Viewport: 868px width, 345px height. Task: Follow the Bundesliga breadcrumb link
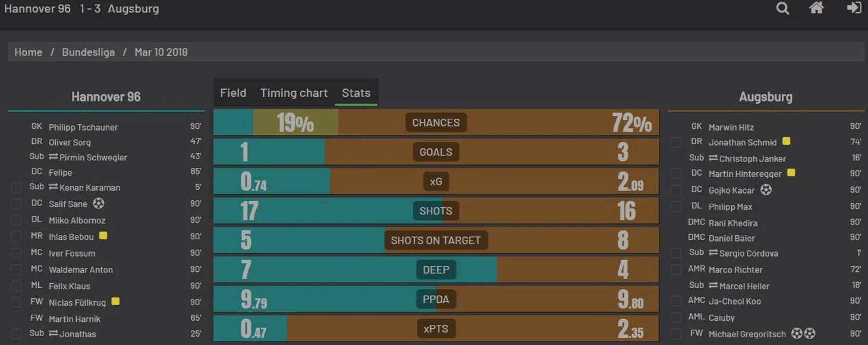[89, 52]
